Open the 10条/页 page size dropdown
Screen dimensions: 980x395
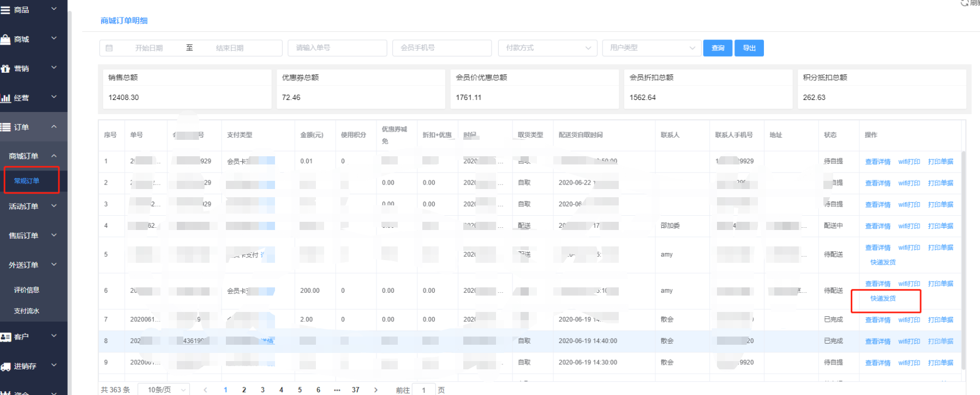coord(163,390)
